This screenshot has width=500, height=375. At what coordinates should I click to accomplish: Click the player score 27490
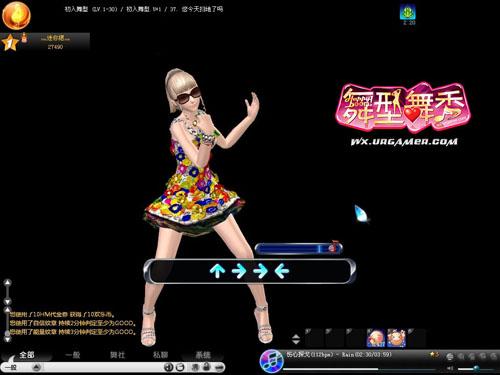tap(55, 47)
